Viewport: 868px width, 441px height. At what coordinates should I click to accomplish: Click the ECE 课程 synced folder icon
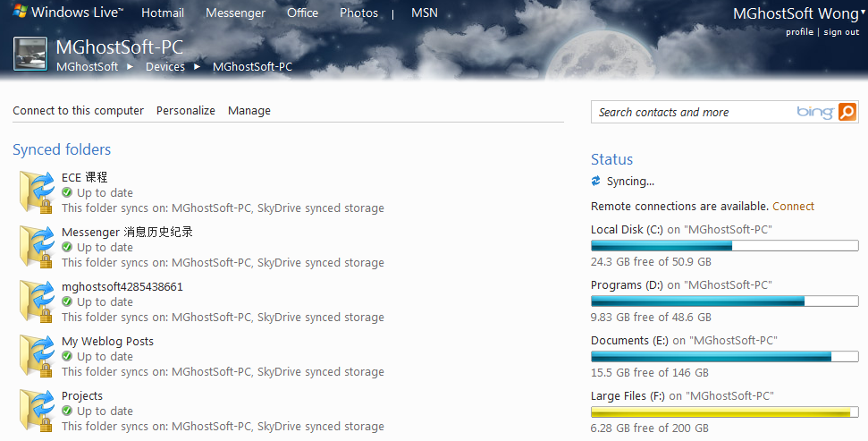(x=37, y=191)
